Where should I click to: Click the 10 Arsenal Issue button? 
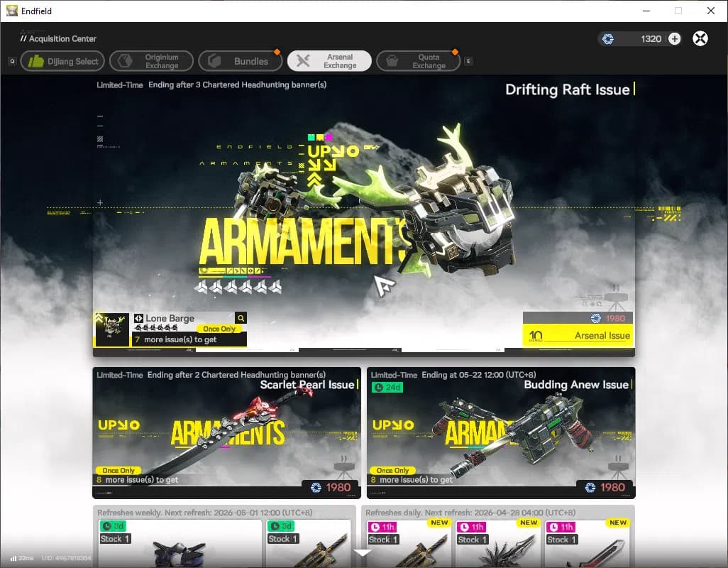[578, 335]
